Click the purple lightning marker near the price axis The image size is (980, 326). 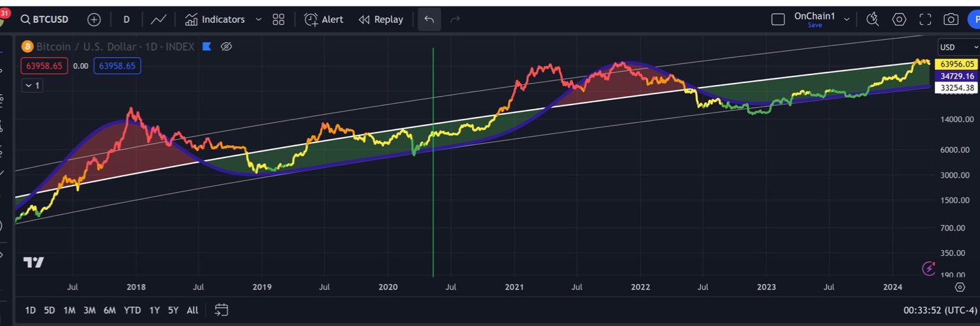coord(928,268)
